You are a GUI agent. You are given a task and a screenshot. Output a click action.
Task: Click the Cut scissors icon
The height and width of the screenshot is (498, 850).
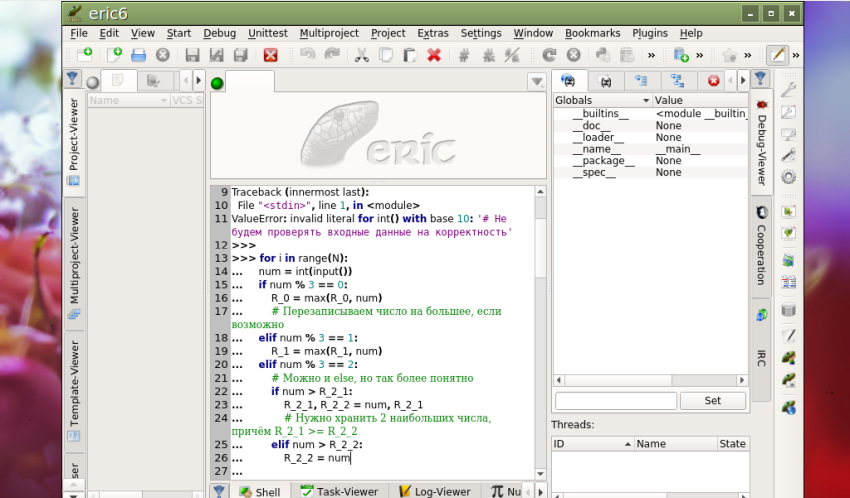pyautogui.click(x=362, y=55)
